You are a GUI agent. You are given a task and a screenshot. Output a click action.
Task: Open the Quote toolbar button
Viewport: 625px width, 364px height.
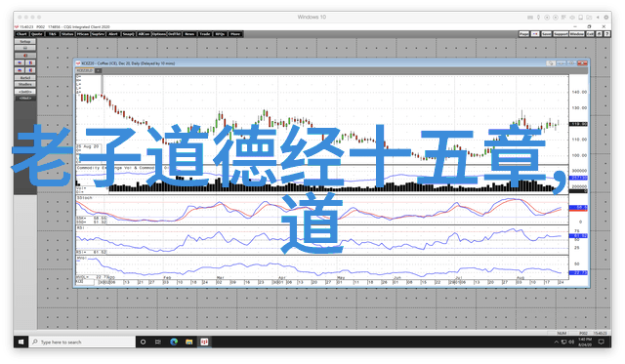(37, 34)
